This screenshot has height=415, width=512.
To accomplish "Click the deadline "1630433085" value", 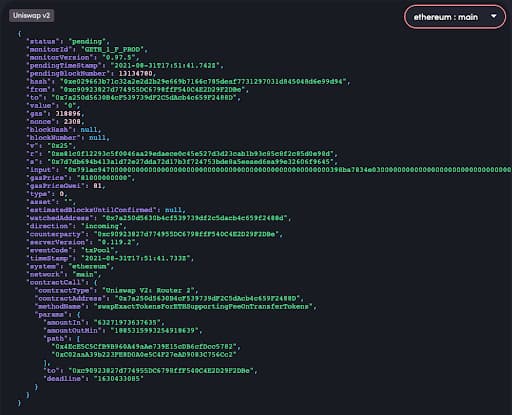I will (x=119, y=378).
